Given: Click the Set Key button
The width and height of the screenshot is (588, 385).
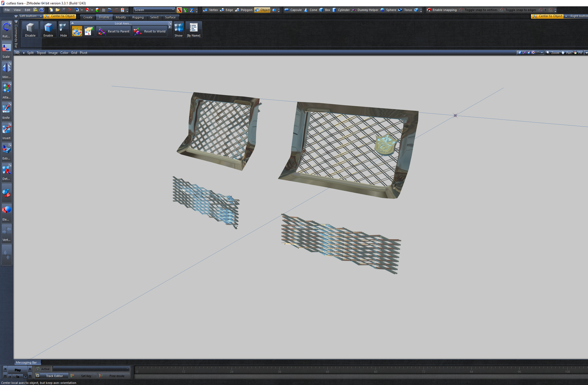Looking at the screenshot, I should click(x=83, y=376).
